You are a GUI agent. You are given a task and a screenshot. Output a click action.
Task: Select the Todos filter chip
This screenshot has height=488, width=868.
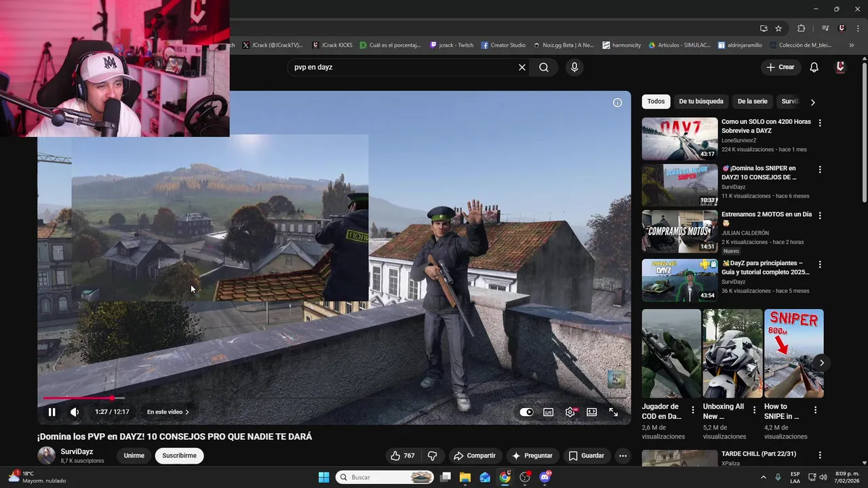pyautogui.click(x=656, y=102)
